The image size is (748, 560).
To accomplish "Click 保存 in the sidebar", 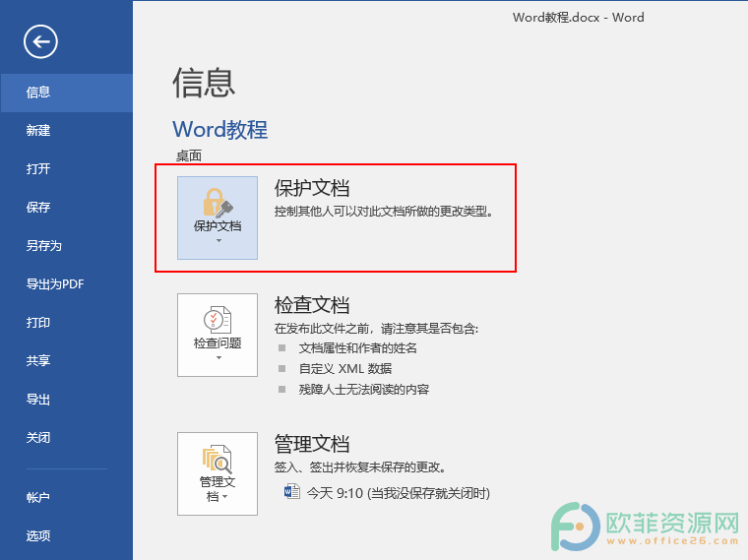I will 66,207.
